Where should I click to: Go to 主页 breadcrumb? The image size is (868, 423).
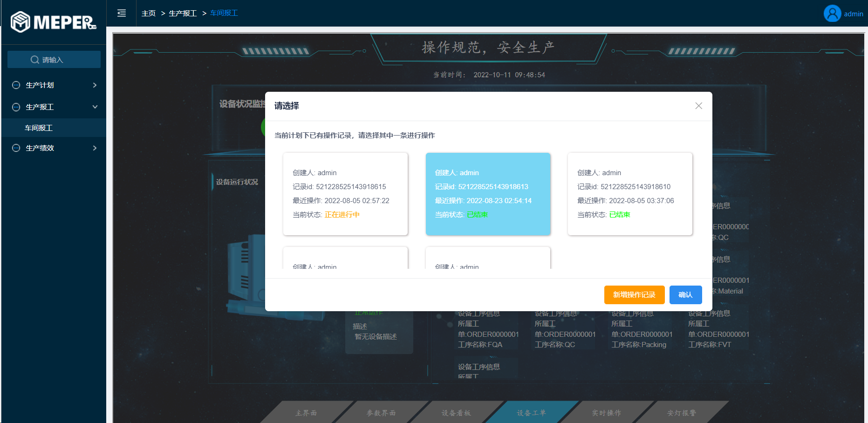point(149,13)
